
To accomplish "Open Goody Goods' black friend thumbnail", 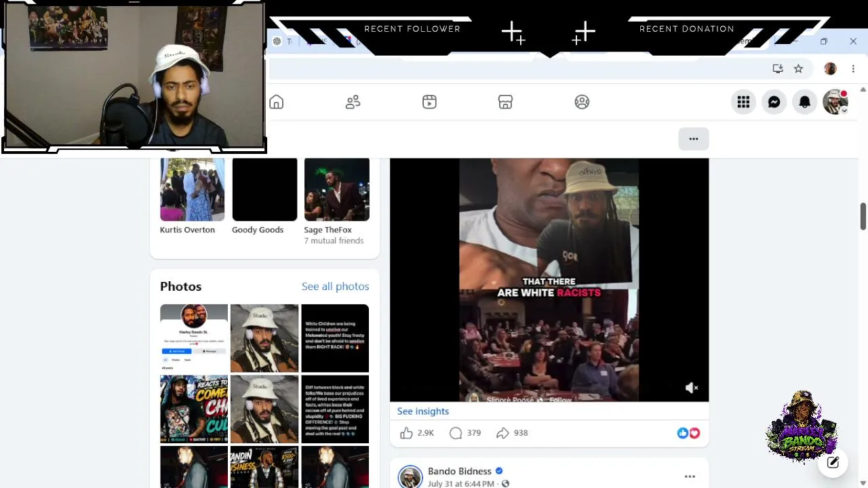I will (264, 190).
